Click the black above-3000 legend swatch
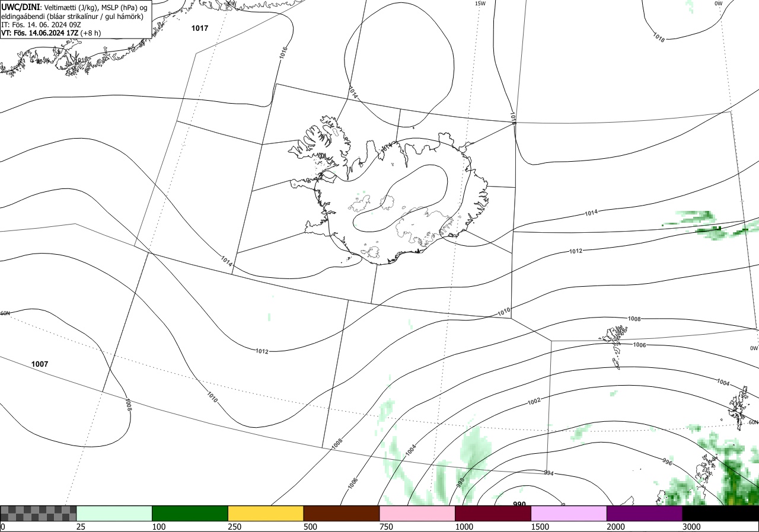This screenshot has height=532, width=759. 720,513
